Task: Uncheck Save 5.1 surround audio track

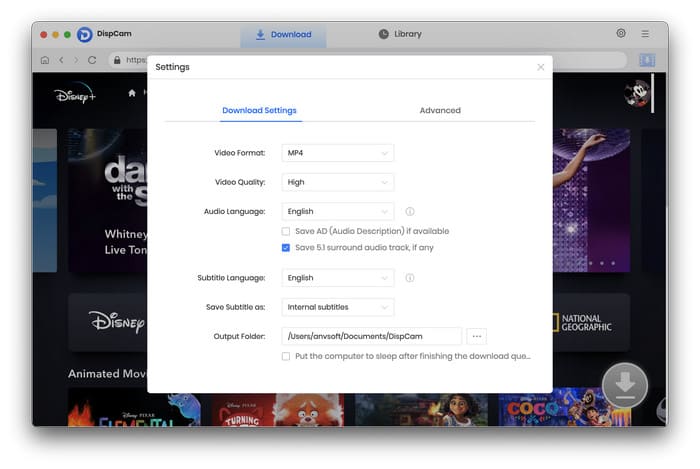Action: (x=286, y=248)
